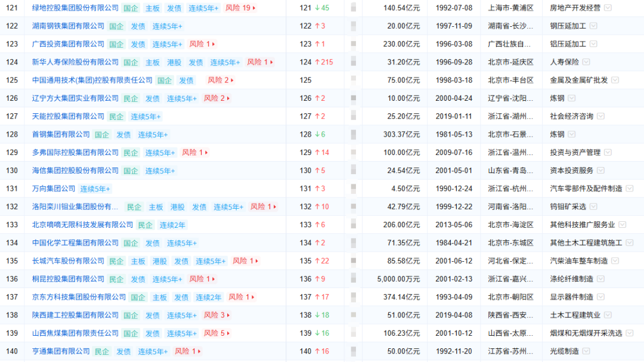Open 长城汽车股份有限公司 company link

click(x=68, y=261)
